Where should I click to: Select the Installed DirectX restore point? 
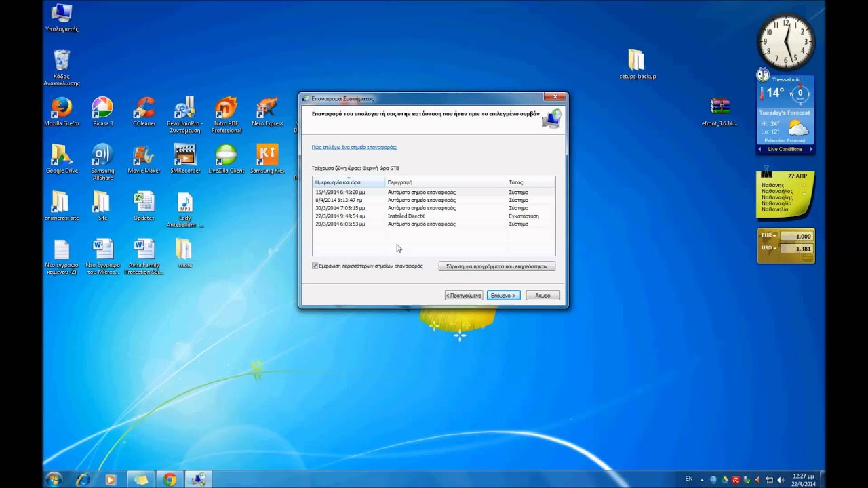coord(433,216)
